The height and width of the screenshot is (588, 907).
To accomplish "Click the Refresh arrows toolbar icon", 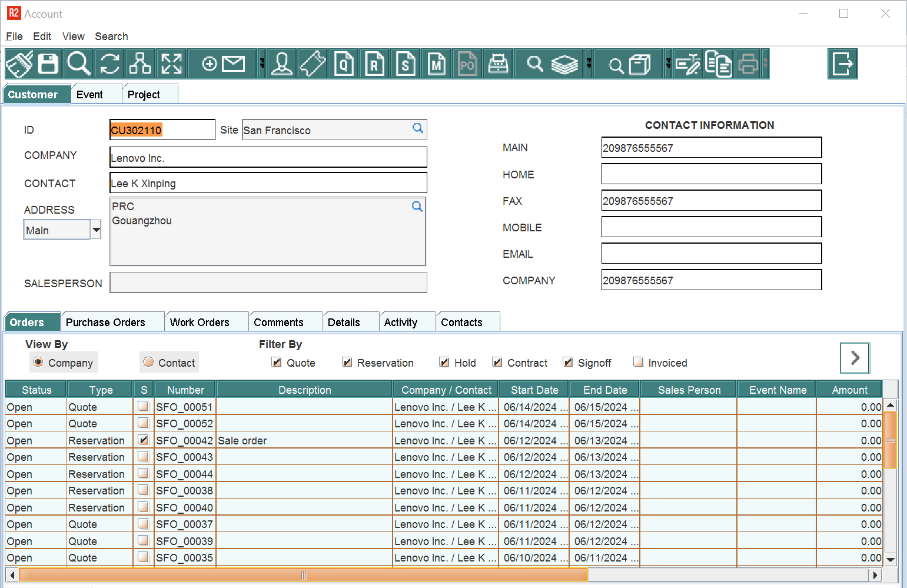I will point(109,64).
